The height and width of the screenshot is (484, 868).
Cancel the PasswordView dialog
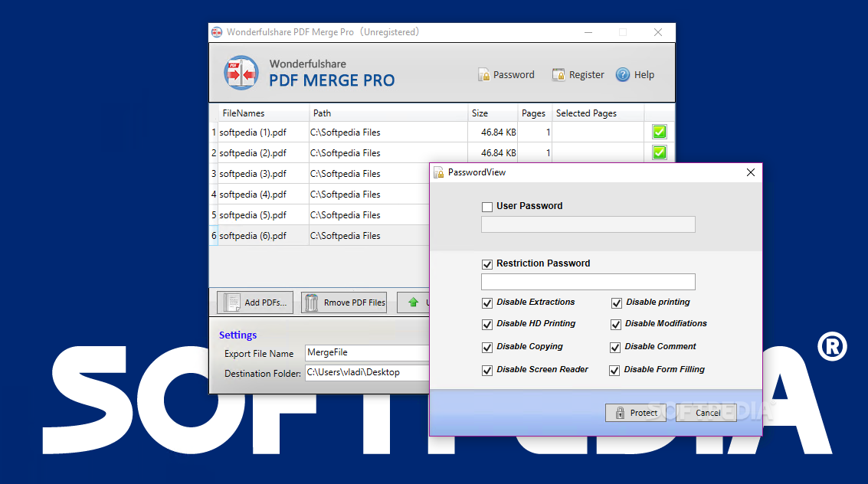(707, 413)
